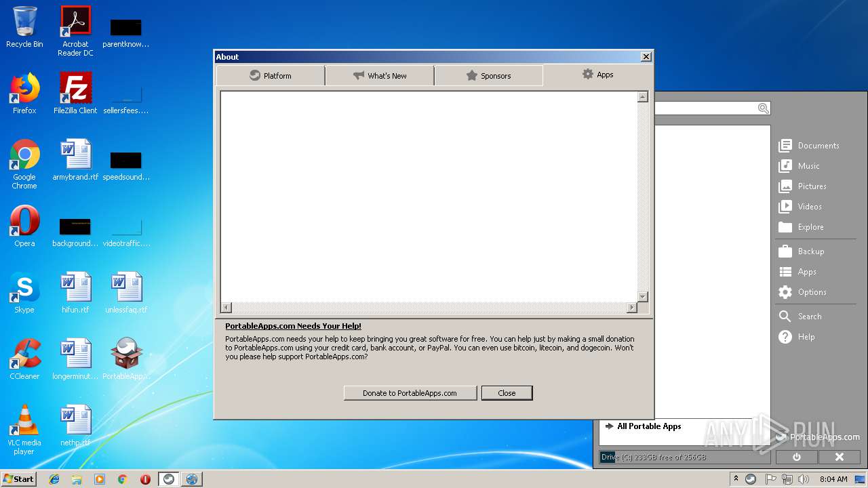Click the PortableApps platform taskbar button
Screen dimensions: 868x488
point(169,479)
